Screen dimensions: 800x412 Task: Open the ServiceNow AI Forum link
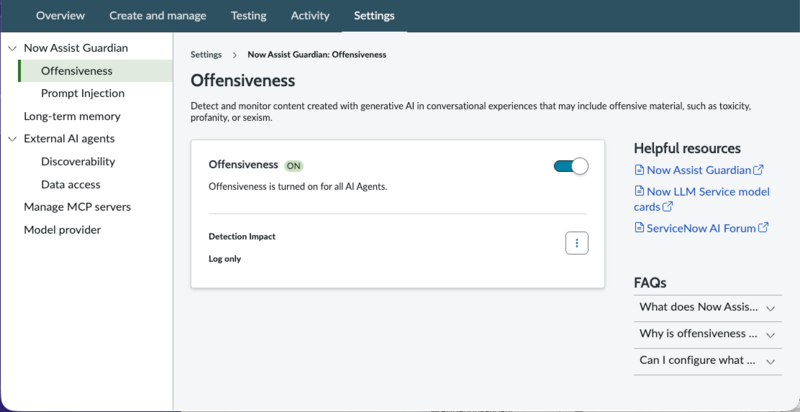click(x=701, y=228)
